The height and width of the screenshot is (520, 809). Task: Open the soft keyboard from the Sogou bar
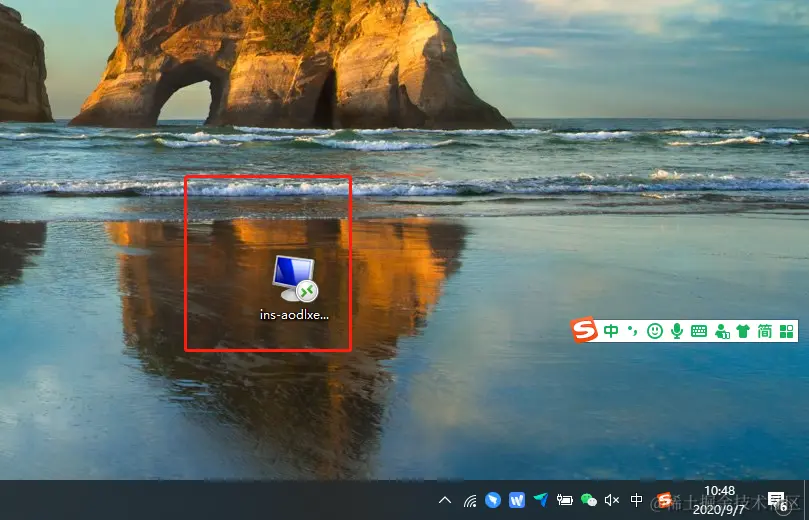point(699,331)
